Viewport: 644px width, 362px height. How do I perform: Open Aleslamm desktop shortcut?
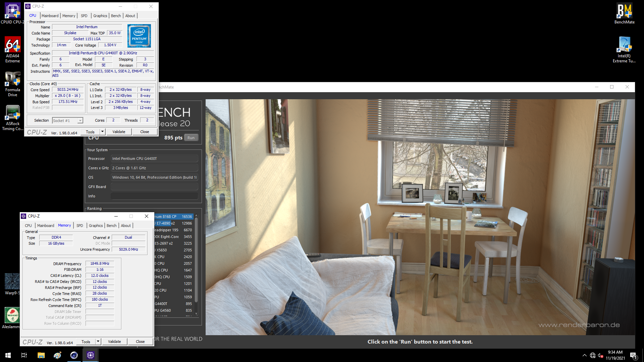12,318
